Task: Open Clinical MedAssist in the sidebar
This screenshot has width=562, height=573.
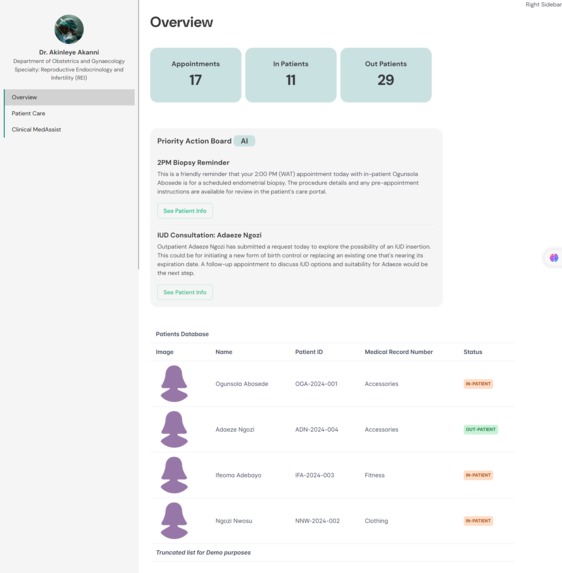Action: click(69, 129)
